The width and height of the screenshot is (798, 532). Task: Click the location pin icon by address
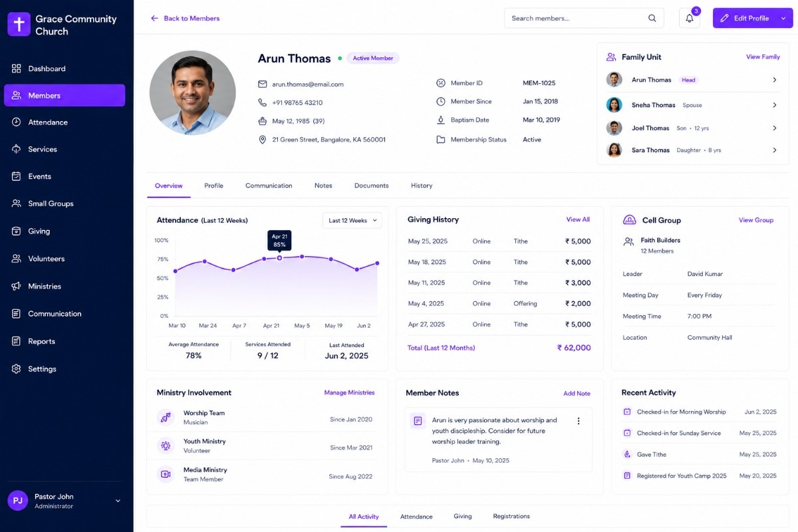[x=263, y=140]
